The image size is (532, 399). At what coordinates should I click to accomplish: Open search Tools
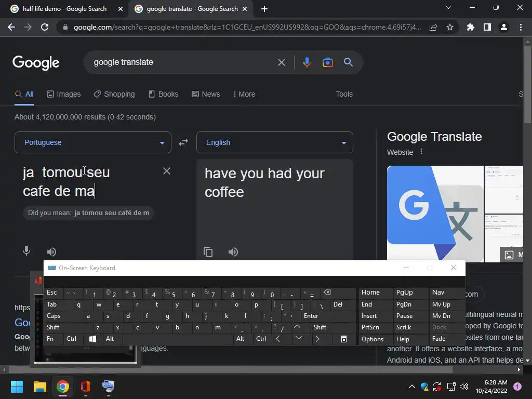coord(344,94)
